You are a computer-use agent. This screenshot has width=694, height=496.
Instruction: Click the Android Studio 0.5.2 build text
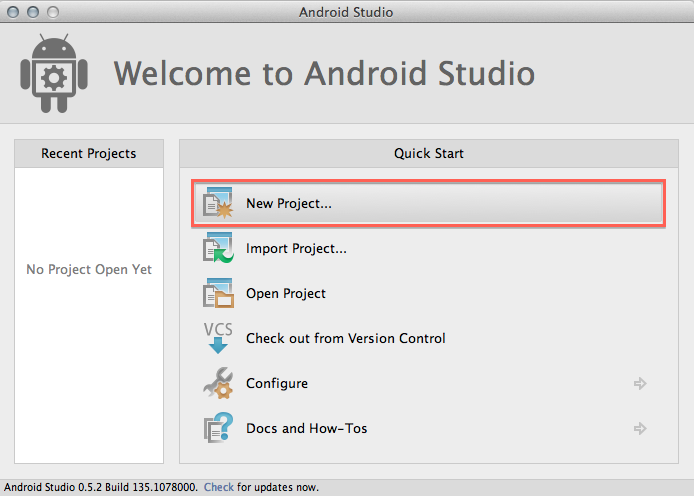(101, 487)
